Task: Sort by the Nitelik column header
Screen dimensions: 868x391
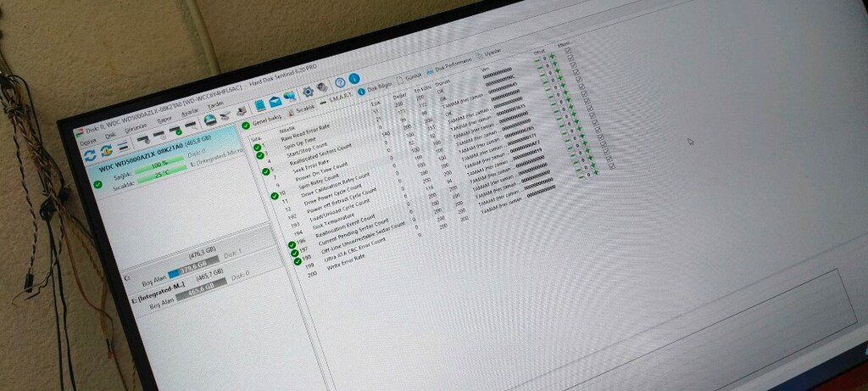Action: pos(288,129)
